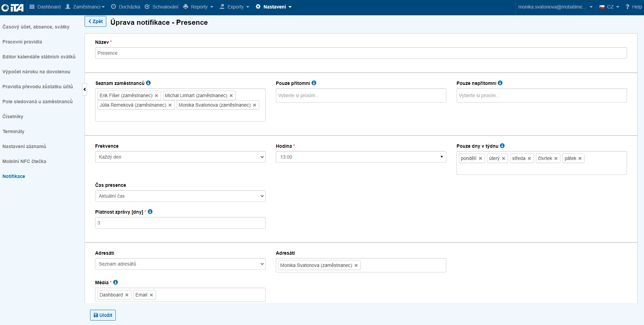Collapse the left sidebar with arrow

85,89
